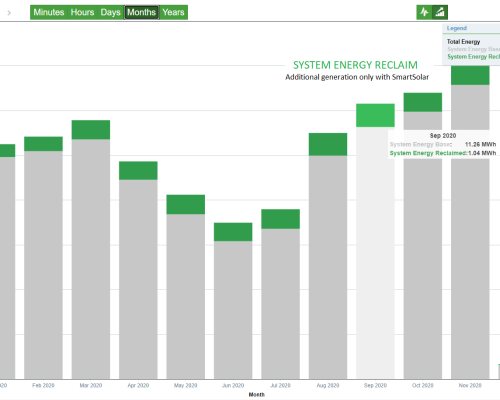Click the active Months tab
The width and height of the screenshot is (500, 400).
coord(141,12)
